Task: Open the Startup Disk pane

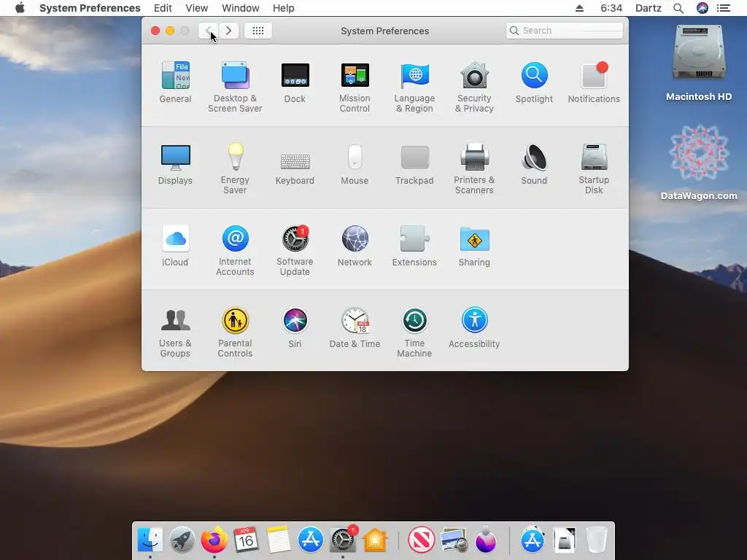Action: pyautogui.click(x=594, y=168)
